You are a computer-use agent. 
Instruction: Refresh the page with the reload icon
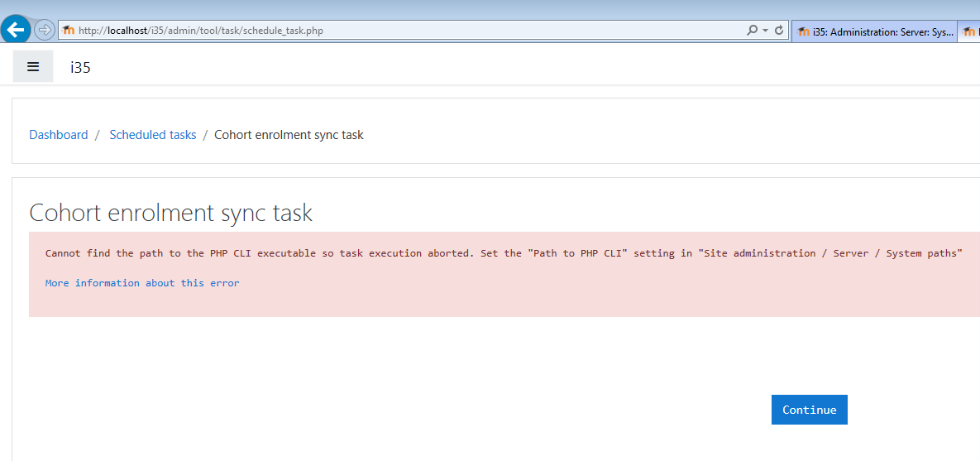[779, 30]
